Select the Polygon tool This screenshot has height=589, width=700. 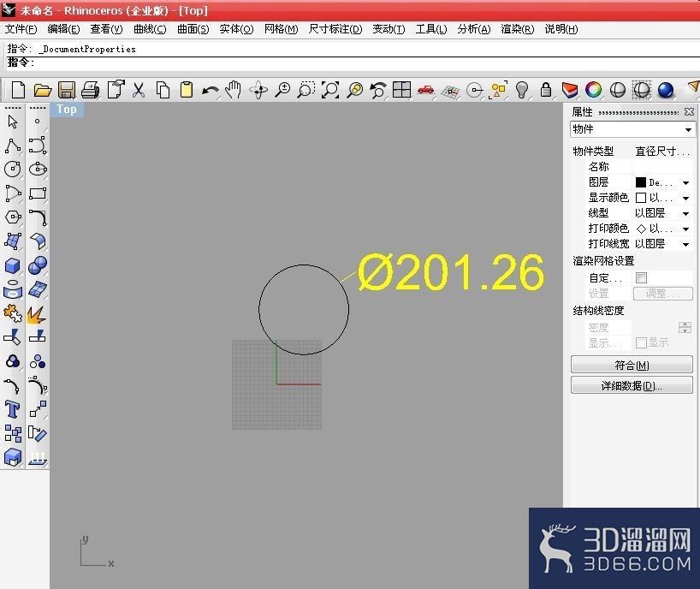click(x=13, y=217)
